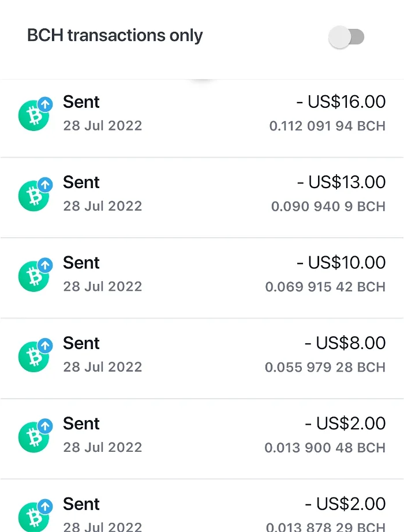Image resolution: width=404 pixels, height=532 pixels.
Task: Select the 0.055 979 28 BCH amount
Action: 326,367
